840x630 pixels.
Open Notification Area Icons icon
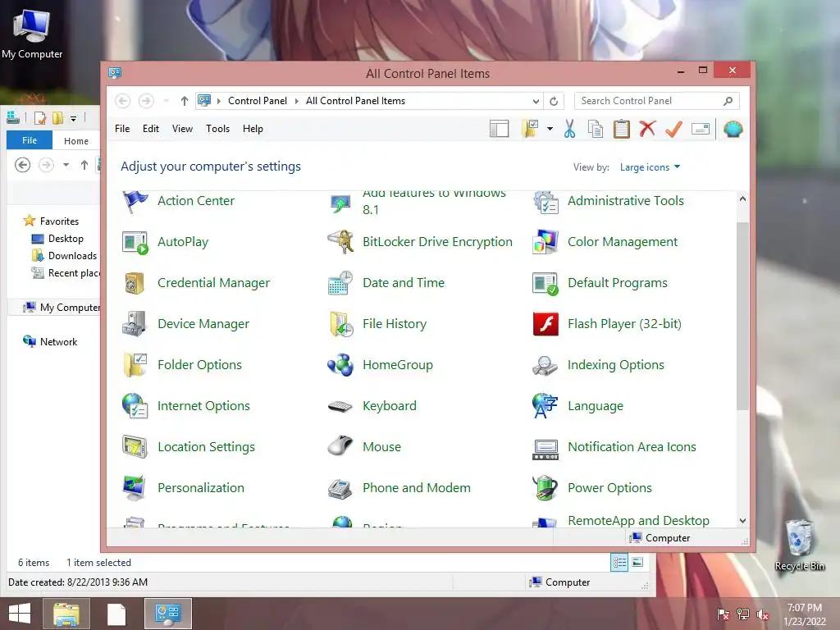[x=546, y=449]
